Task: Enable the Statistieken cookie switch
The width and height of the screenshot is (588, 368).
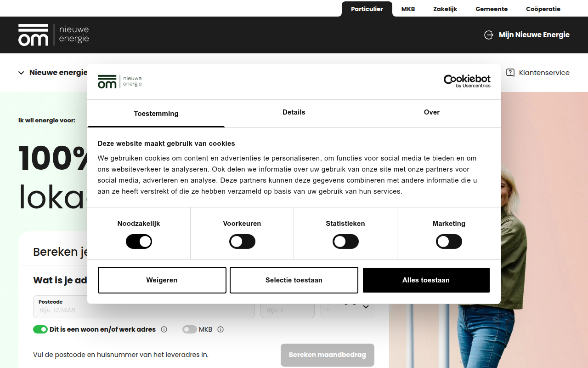Action: point(345,241)
